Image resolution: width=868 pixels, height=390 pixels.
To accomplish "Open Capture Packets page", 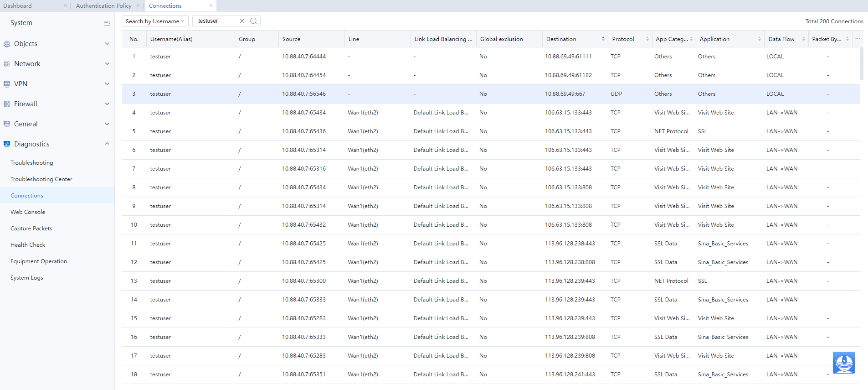I will tap(31, 229).
